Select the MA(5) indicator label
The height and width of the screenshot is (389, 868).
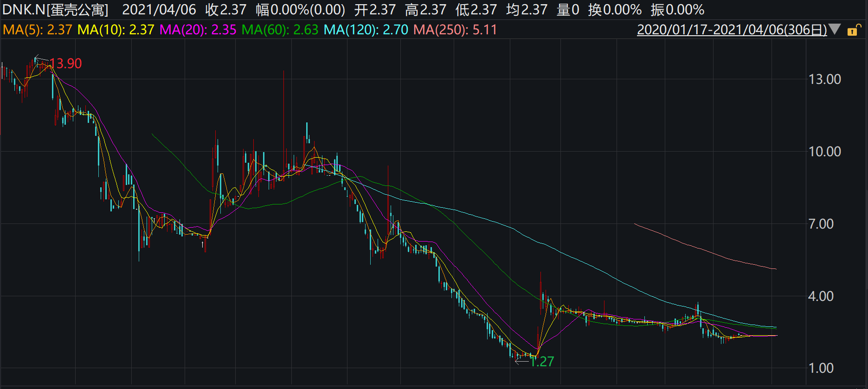click(38, 30)
